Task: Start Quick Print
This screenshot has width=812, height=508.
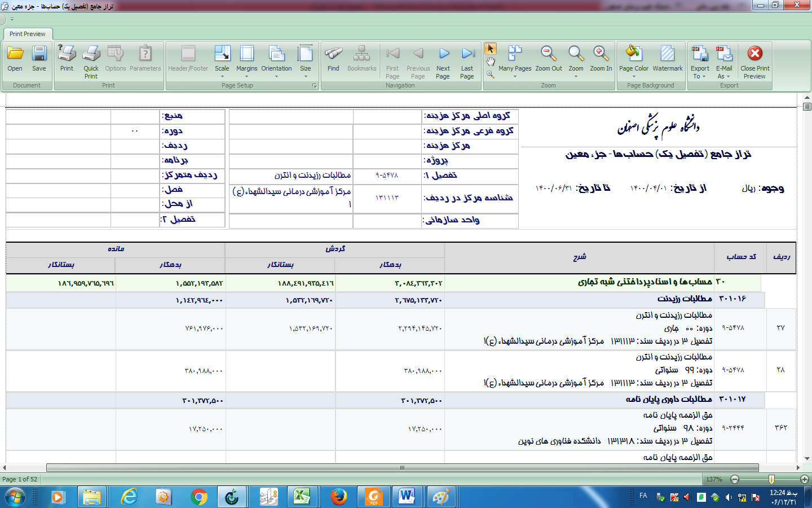Action: pyautogui.click(x=91, y=62)
